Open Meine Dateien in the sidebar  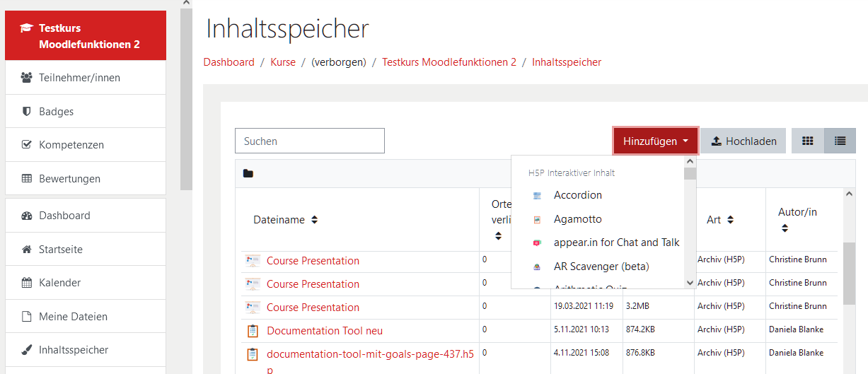86,316
